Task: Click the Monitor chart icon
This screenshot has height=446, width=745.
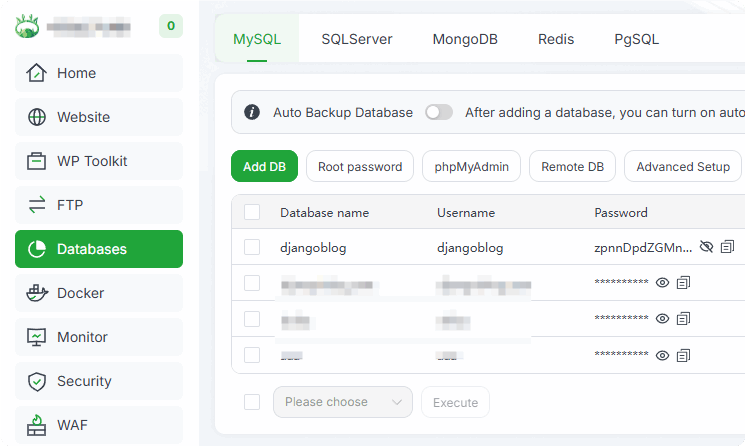Action: pos(37,337)
